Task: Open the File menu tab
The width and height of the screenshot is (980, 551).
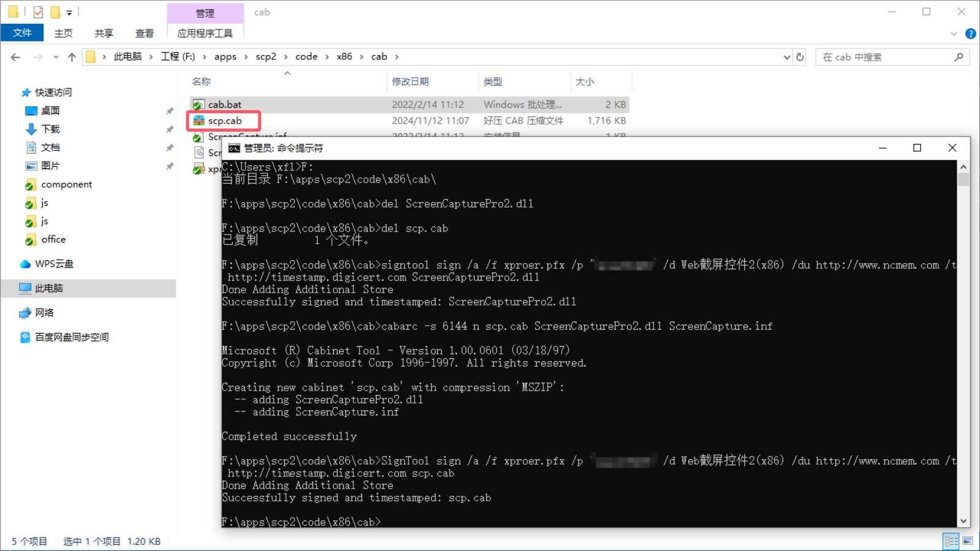Action: point(22,33)
